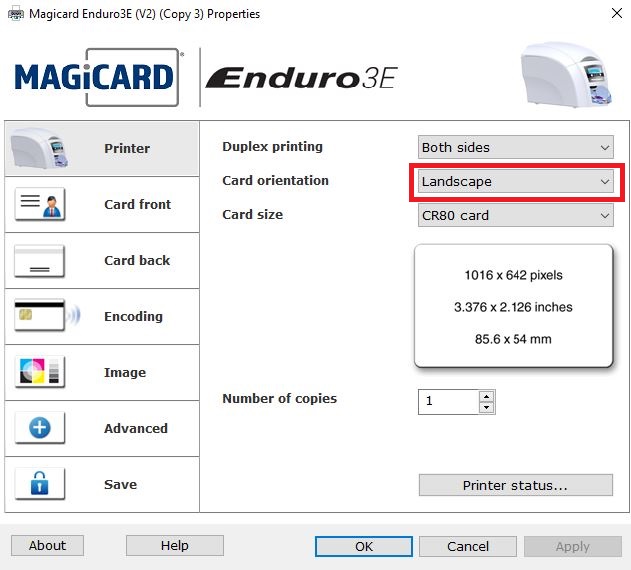
Task: Click the 'Number of copies' label
Action: coord(279,399)
